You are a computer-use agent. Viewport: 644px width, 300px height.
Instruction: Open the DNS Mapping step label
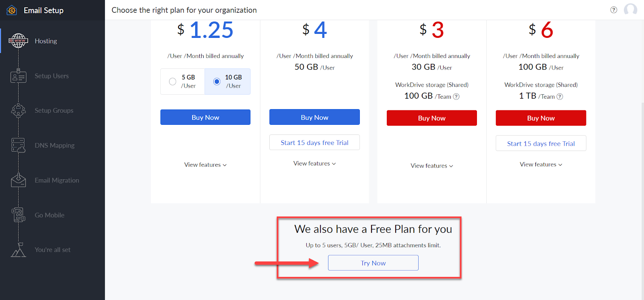54,145
